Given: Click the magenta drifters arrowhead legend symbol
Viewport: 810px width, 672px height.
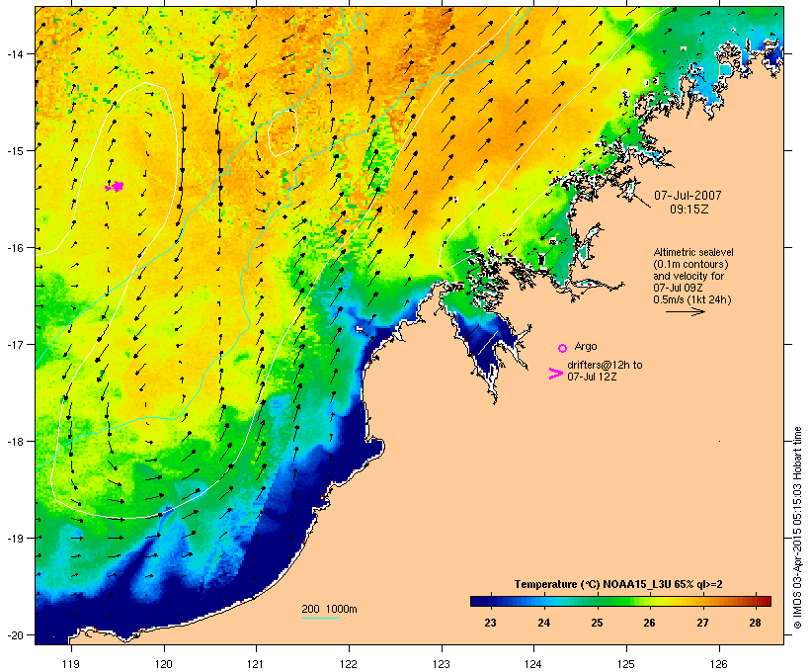Looking at the screenshot, I should (x=556, y=374).
